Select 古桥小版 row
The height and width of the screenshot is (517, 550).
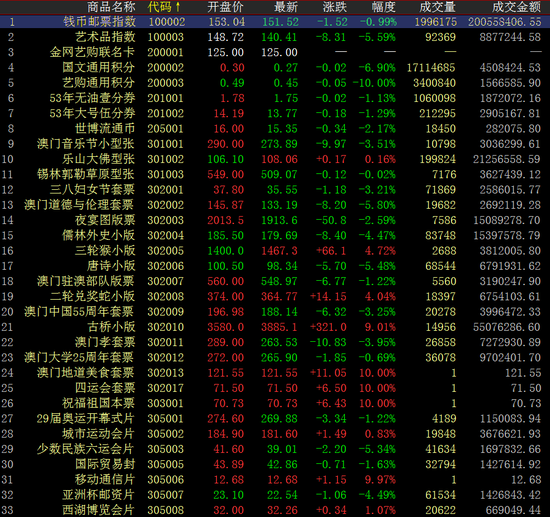pos(275,327)
